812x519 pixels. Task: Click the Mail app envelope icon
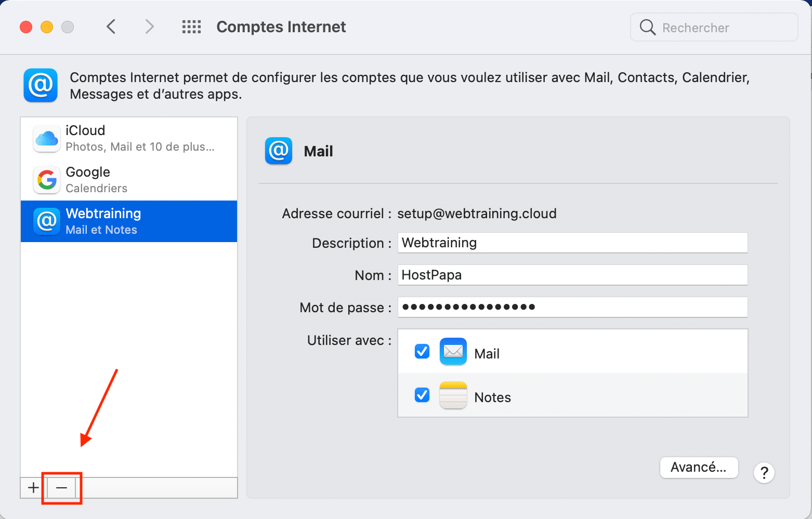(453, 352)
